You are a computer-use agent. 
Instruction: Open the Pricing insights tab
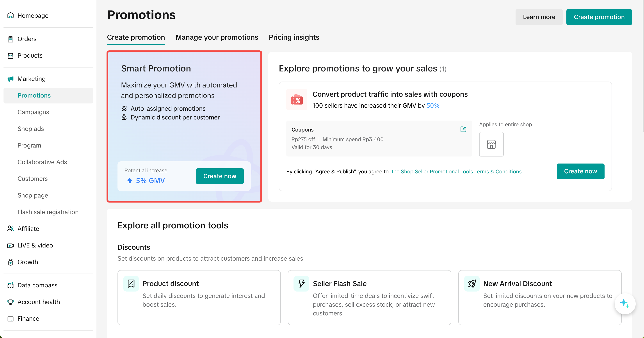pyautogui.click(x=294, y=37)
